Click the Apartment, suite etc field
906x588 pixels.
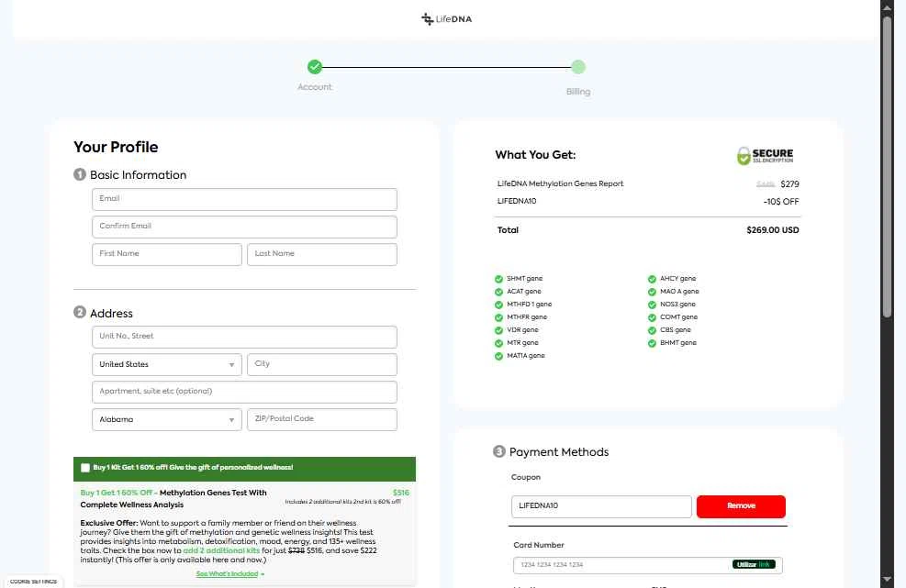[244, 393]
